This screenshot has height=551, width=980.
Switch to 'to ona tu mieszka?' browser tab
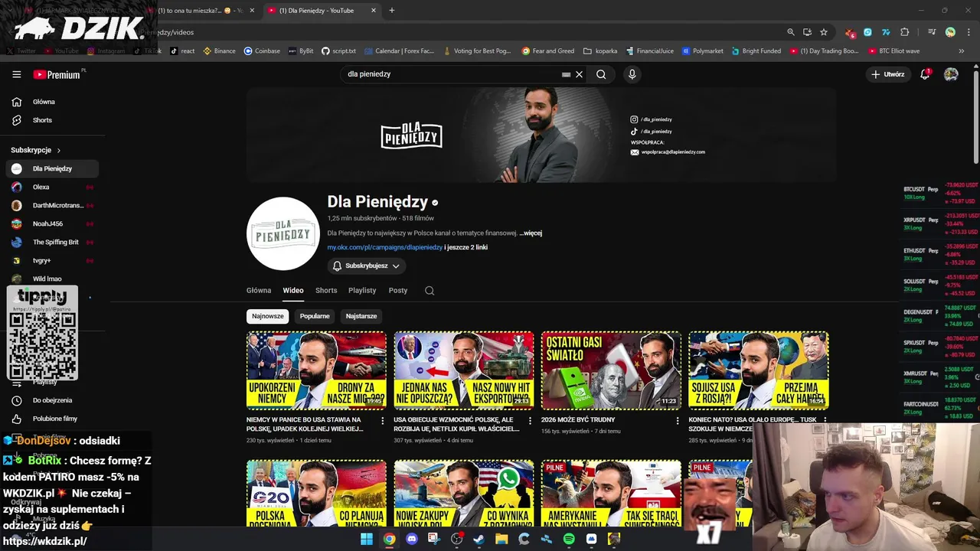click(x=201, y=11)
